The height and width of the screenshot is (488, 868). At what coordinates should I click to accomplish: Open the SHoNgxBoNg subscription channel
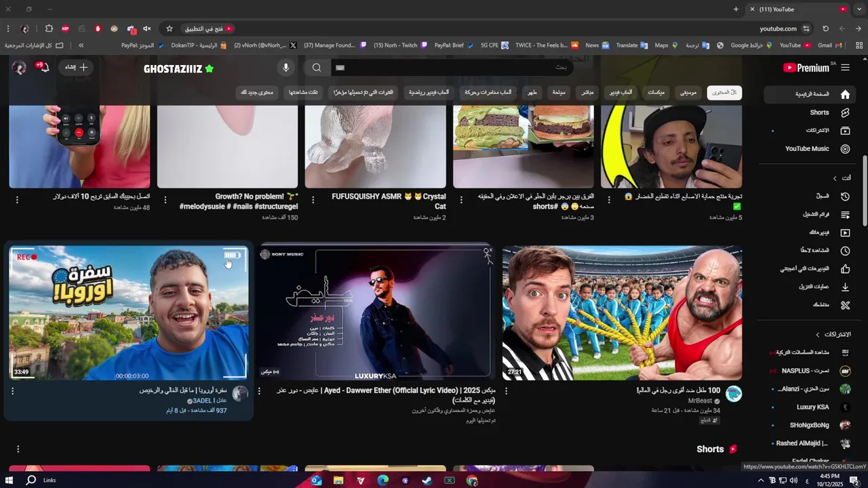click(808, 425)
